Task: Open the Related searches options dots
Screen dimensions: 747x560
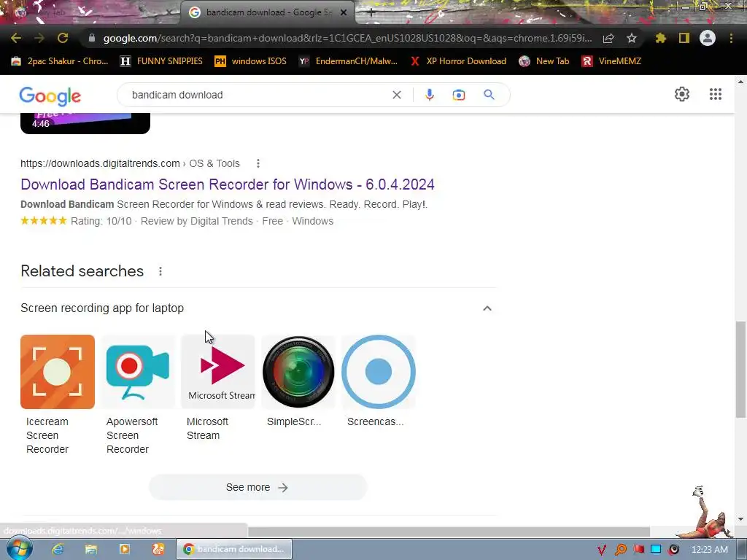Action: pyautogui.click(x=160, y=271)
